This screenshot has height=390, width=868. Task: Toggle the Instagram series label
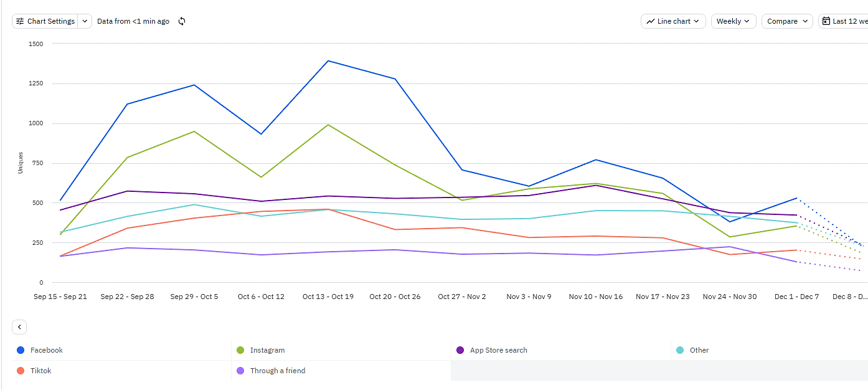point(267,350)
